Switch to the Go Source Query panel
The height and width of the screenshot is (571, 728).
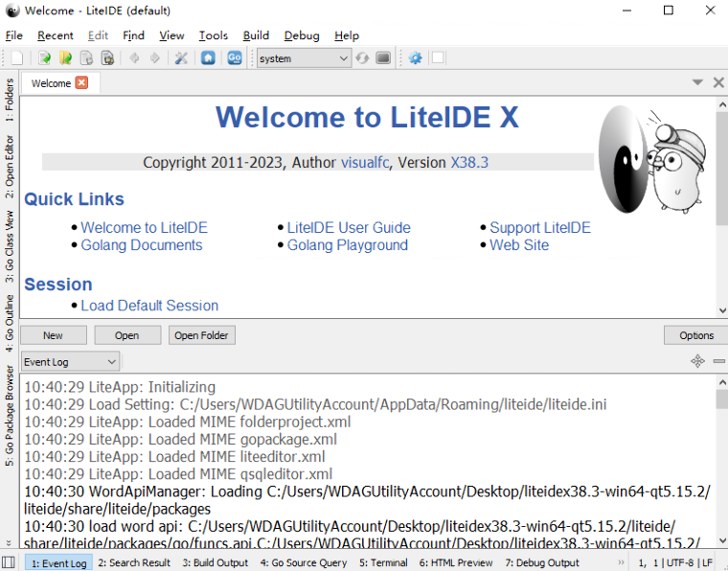click(304, 562)
